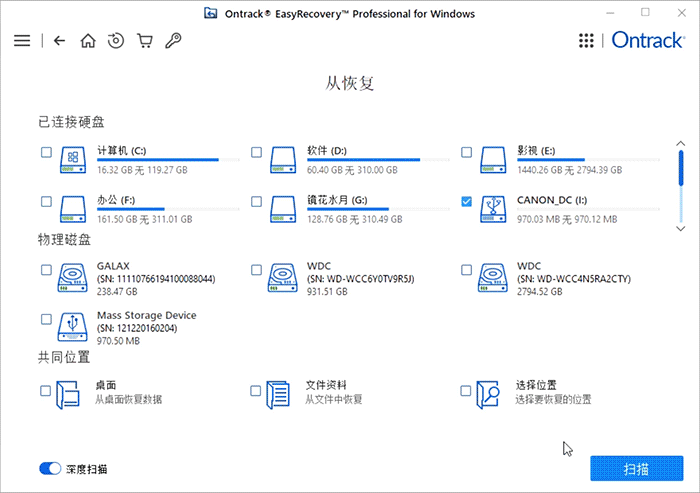700x493 pixels.
Task: Check the 选择位置 checkbox
Action: (x=466, y=391)
